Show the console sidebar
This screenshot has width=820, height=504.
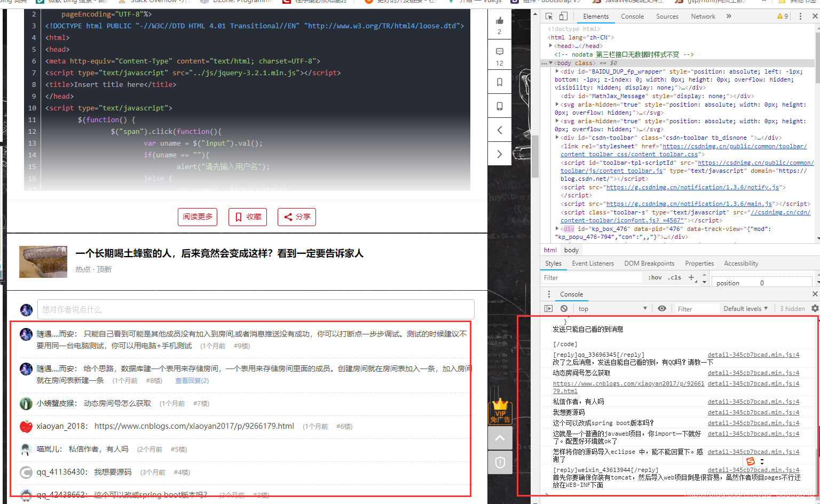(548, 308)
